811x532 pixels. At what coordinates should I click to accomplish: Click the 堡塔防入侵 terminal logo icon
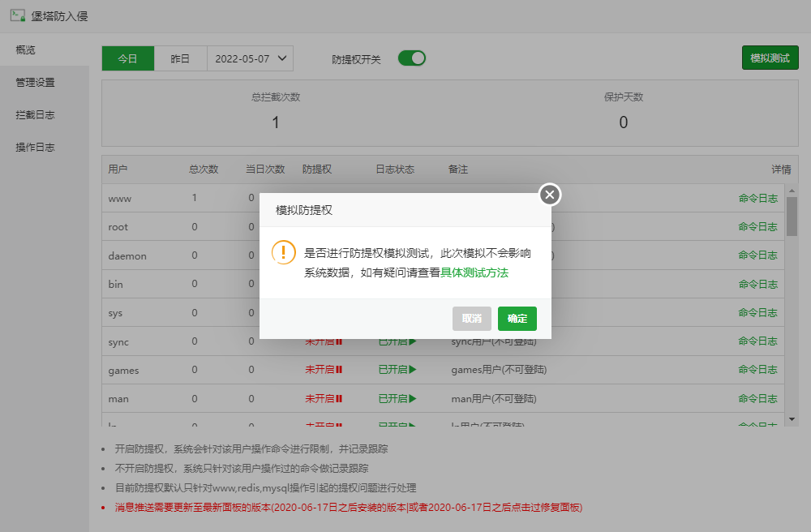(x=17, y=15)
